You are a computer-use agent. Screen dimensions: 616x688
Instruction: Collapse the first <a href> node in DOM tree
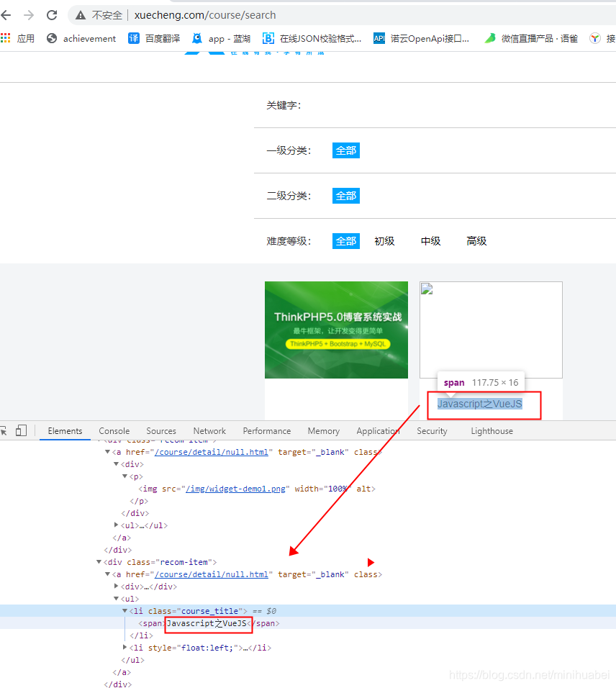click(x=107, y=451)
